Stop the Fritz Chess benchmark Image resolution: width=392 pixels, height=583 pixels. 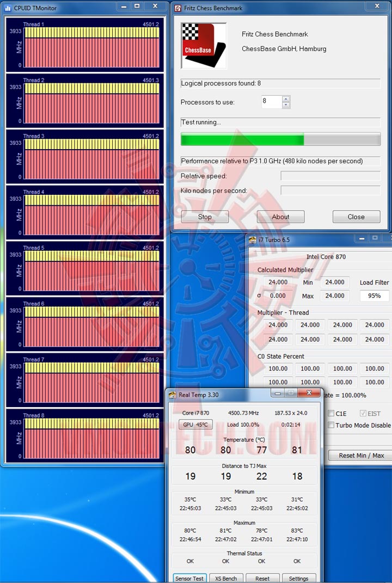205,217
